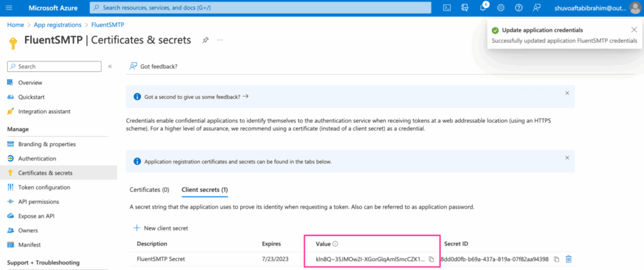Focus the sidebar Search field
The width and height of the screenshot is (644, 270).
coord(54,67)
